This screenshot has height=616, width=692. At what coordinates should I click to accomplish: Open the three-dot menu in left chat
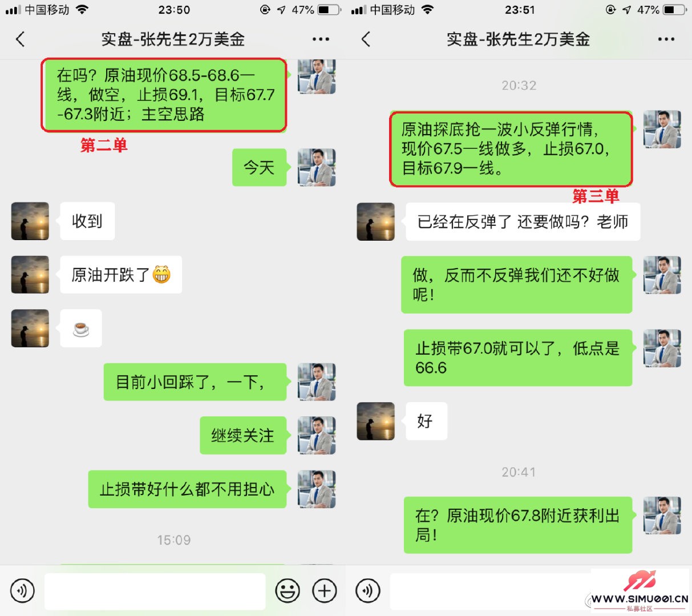pyautogui.click(x=321, y=39)
